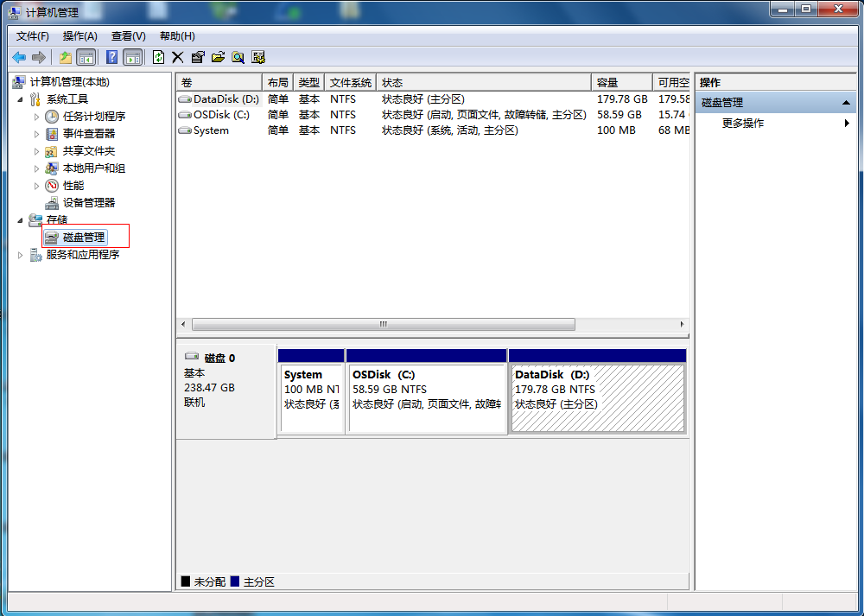The height and width of the screenshot is (616, 864).
Task: Open the 操作(A) menu
Action: pyautogui.click(x=79, y=36)
